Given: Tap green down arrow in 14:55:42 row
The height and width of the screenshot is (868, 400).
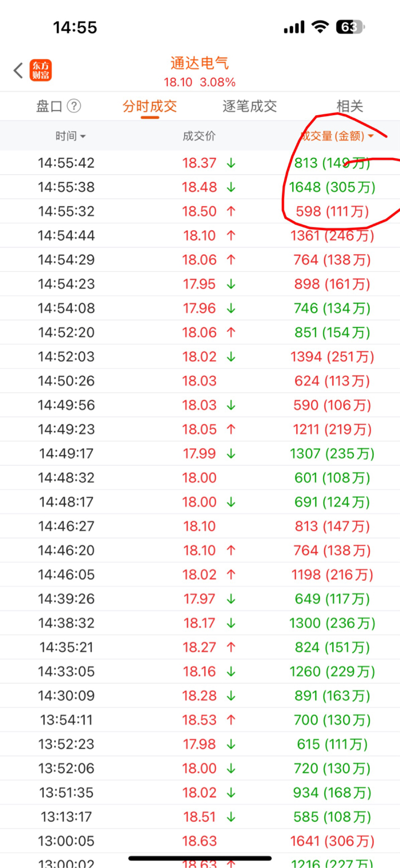Looking at the screenshot, I should click(x=231, y=163).
